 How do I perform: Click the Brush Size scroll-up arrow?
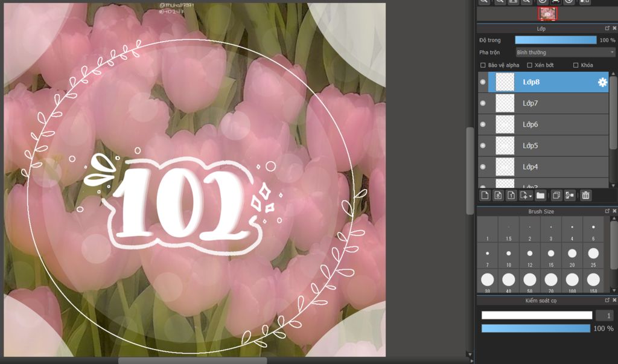click(x=613, y=218)
